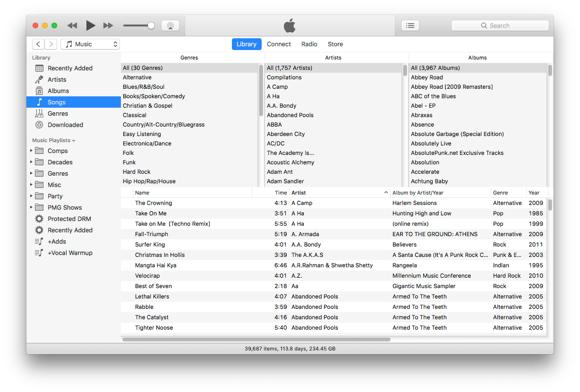Image resolution: width=580 pixels, height=392 pixels.
Task: Select the PMG Shows playlist folder
Action: tap(74, 207)
